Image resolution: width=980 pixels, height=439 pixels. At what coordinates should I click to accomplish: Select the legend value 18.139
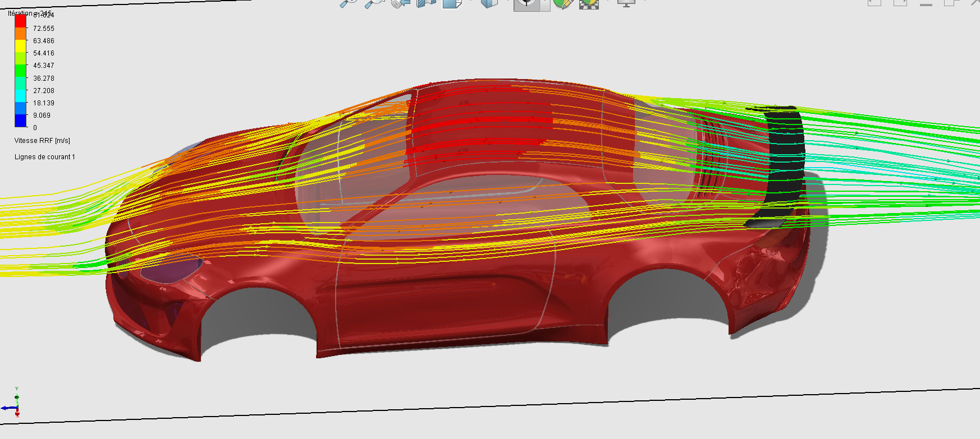[44, 103]
